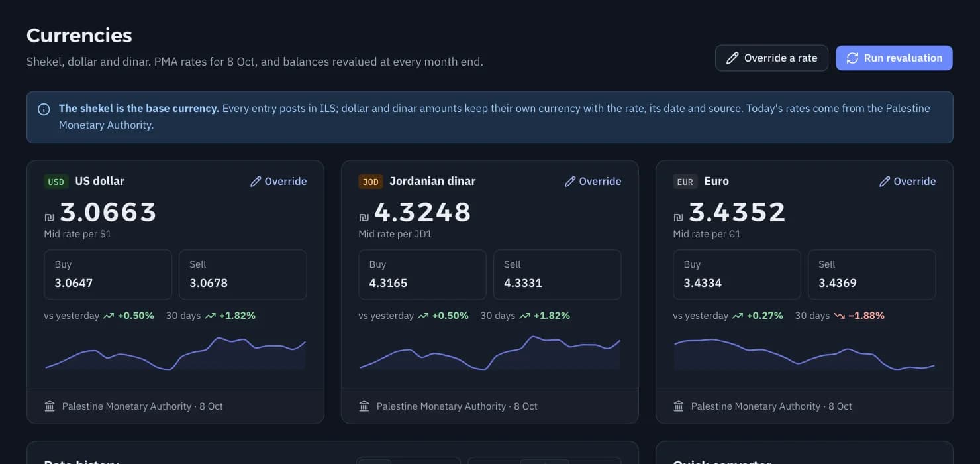Select the Jordanian dinar Sell rate 4.3331
This screenshot has height=464, width=980.
558,274
